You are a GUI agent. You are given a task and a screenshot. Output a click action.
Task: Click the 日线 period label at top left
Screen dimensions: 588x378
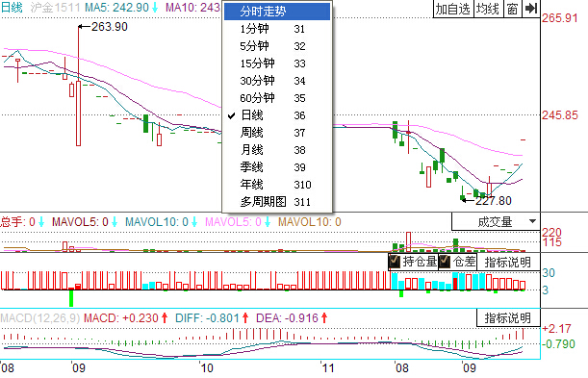pos(12,7)
